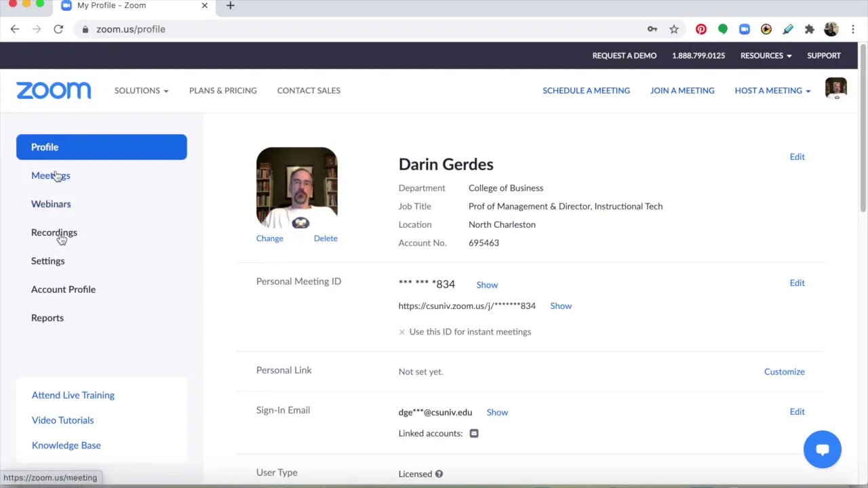Customize the Personal Link
Image resolution: width=868 pixels, height=488 pixels.
[785, 371]
